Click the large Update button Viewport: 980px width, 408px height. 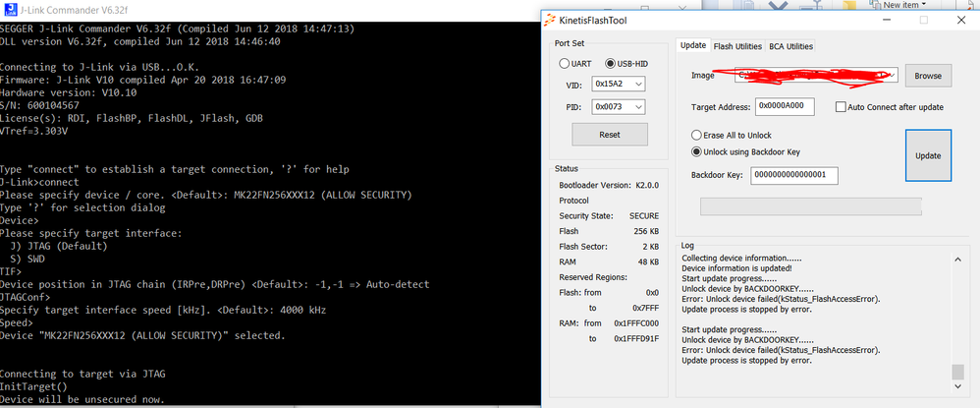click(x=928, y=155)
